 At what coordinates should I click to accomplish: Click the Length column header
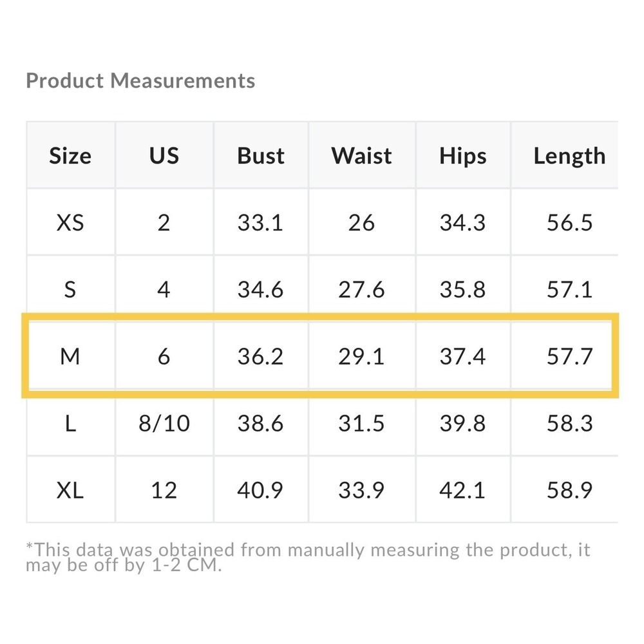tap(569, 156)
